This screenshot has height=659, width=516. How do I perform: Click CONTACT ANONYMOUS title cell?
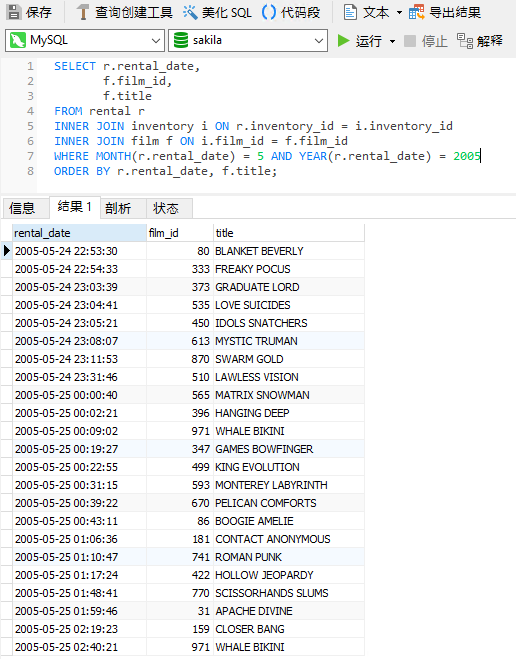(x=289, y=539)
